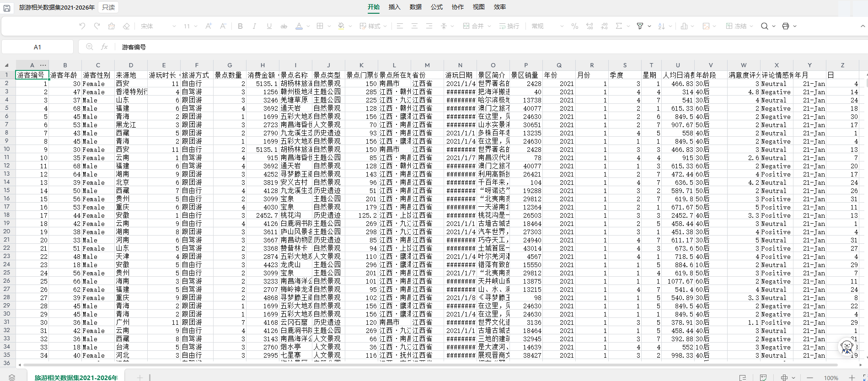Open the 宋体 font family dropdown
The width and height of the screenshot is (868, 381).
pyautogui.click(x=158, y=26)
